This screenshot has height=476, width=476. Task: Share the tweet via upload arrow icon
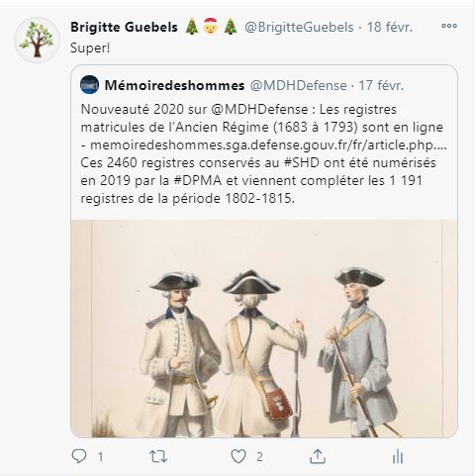[318, 457]
